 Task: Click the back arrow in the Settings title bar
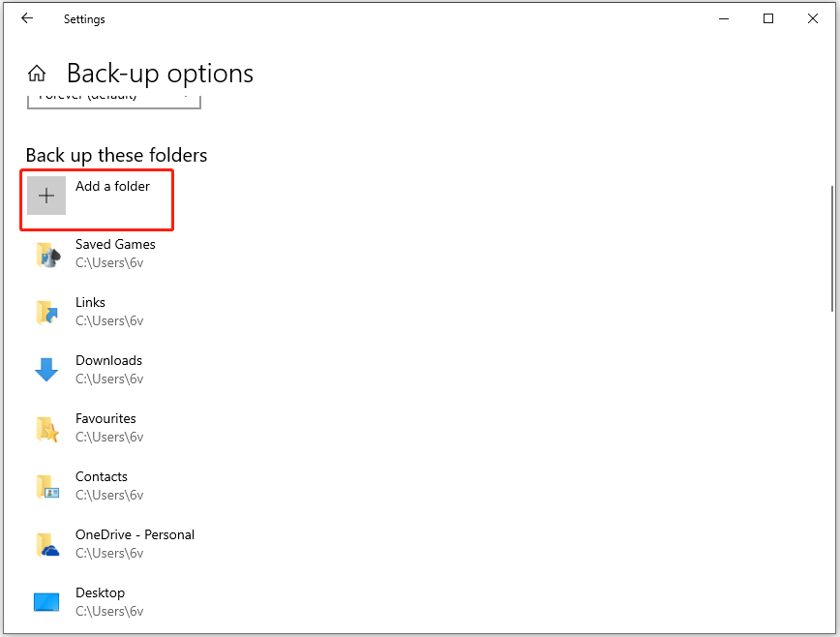(27, 18)
